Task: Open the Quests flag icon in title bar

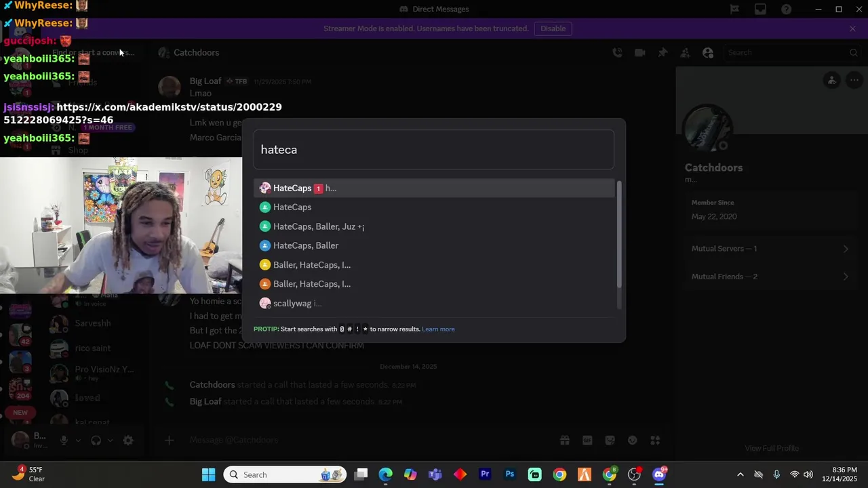Action: point(734,9)
